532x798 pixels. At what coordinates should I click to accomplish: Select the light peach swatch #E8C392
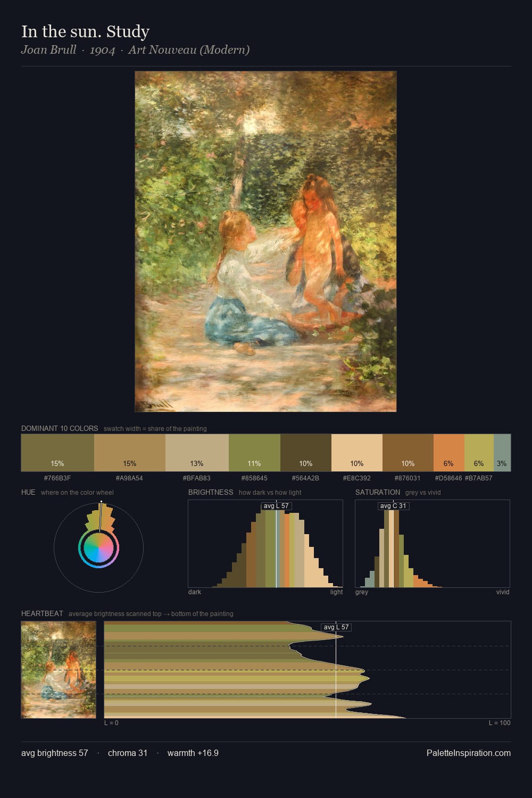[357, 453]
